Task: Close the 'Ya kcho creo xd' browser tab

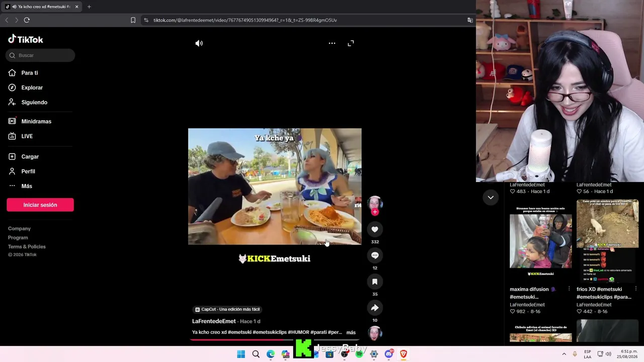Action: (76, 7)
